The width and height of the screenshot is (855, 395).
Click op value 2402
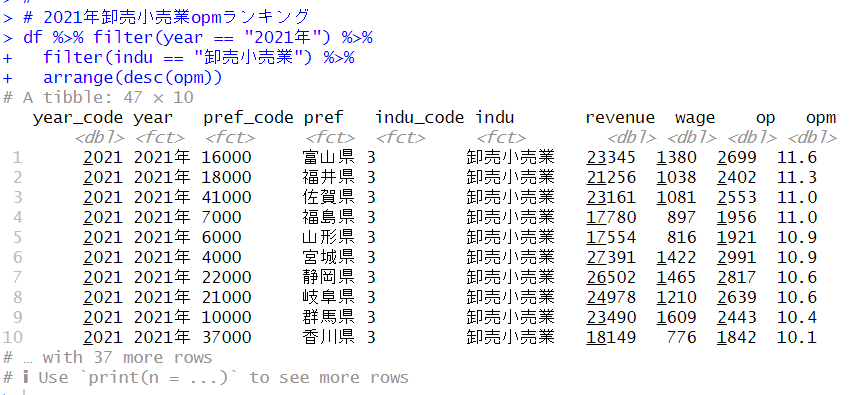pyautogui.click(x=737, y=177)
